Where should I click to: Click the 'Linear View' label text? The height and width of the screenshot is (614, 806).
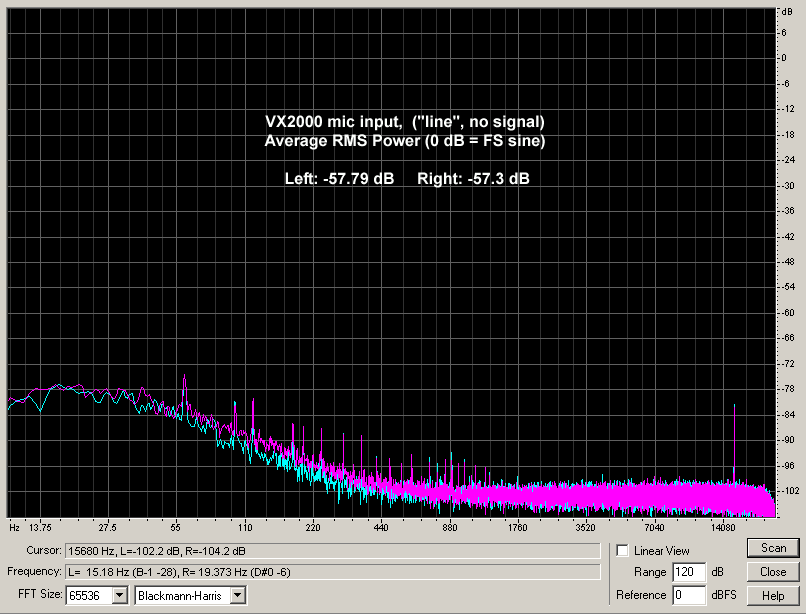662,551
